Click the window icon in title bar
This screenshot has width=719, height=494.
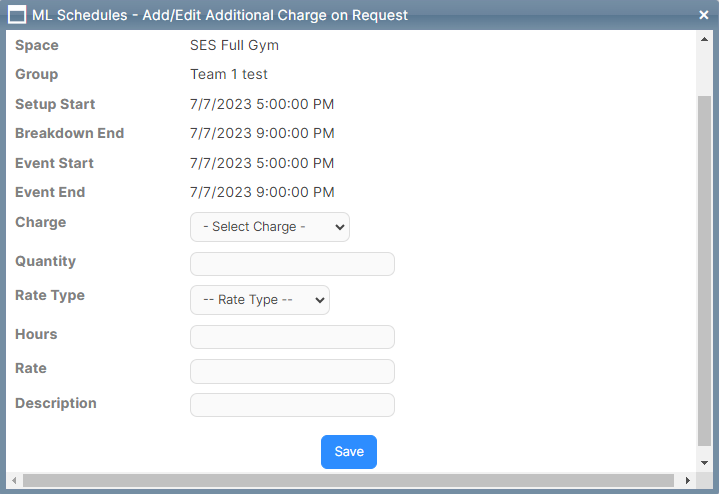(x=17, y=15)
